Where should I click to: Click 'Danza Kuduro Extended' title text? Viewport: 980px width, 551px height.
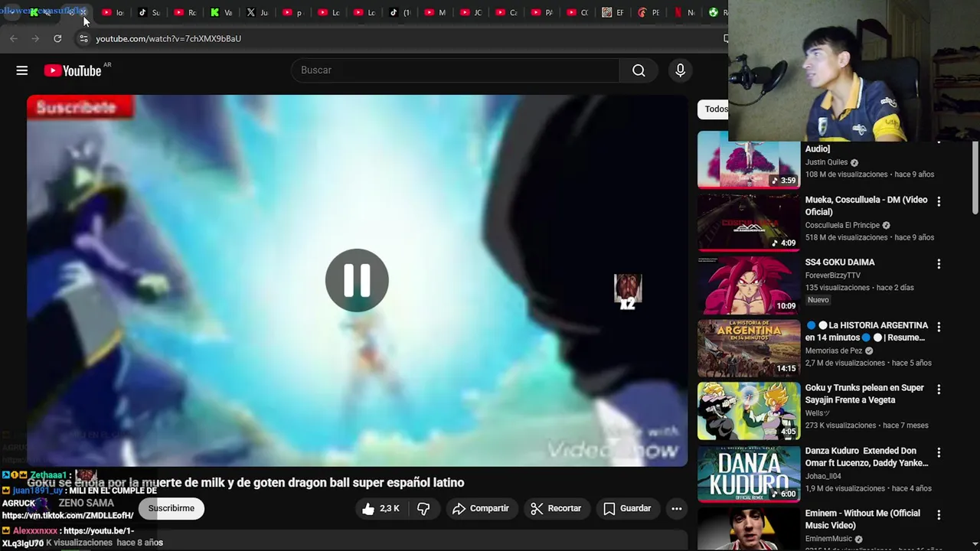[866, 457]
